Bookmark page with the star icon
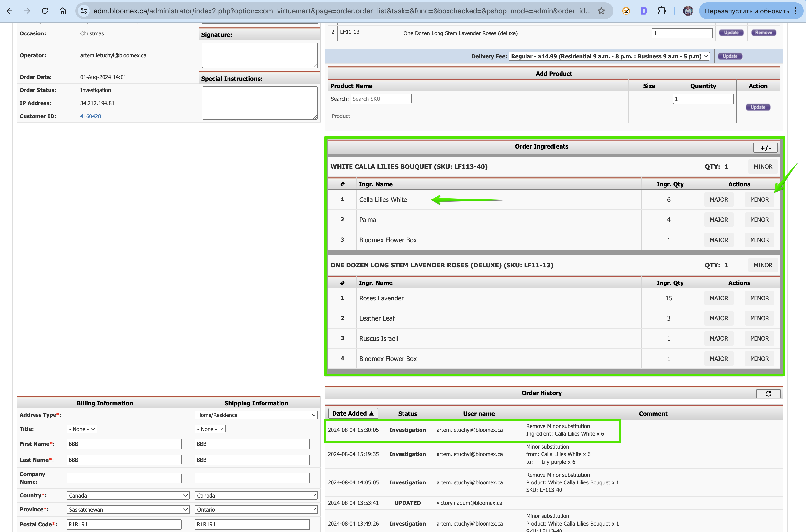 click(601, 11)
